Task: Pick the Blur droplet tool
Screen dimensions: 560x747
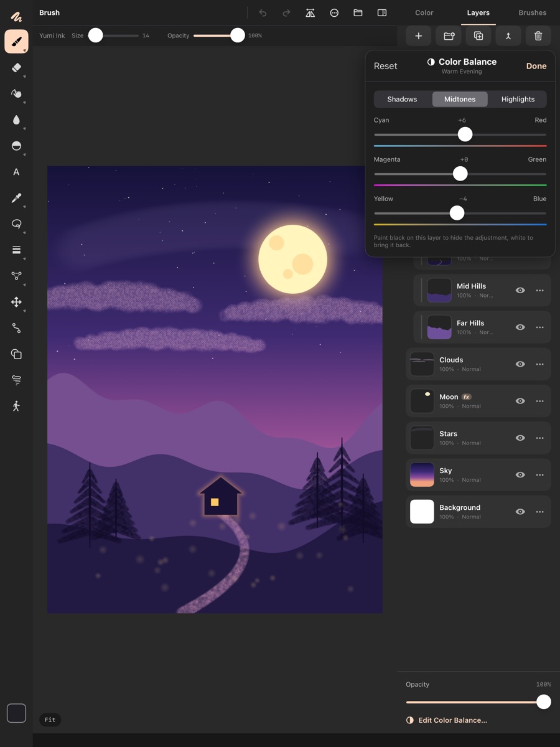Action: pyautogui.click(x=16, y=120)
